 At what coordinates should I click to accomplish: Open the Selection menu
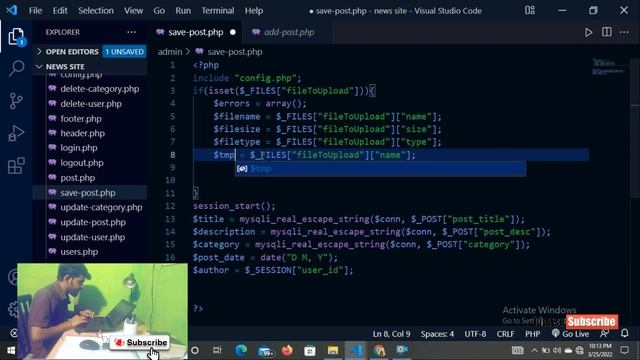pos(96,11)
